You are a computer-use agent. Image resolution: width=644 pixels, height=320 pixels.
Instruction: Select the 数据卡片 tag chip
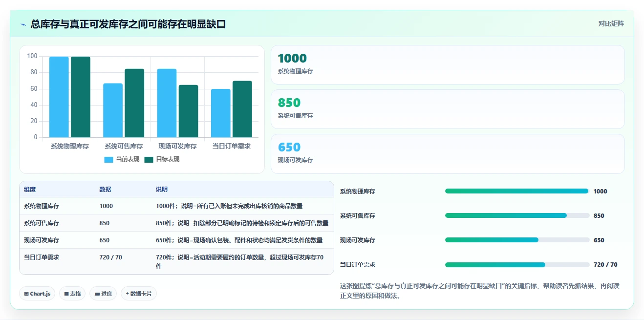click(x=139, y=294)
